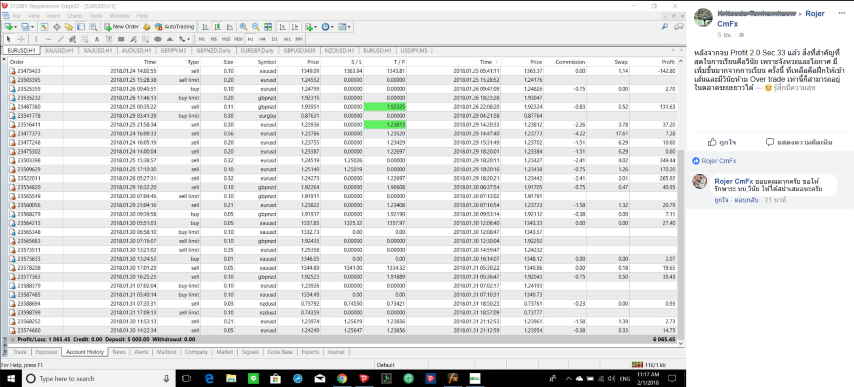
Task: Click the New Order button
Action: click(x=121, y=27)
